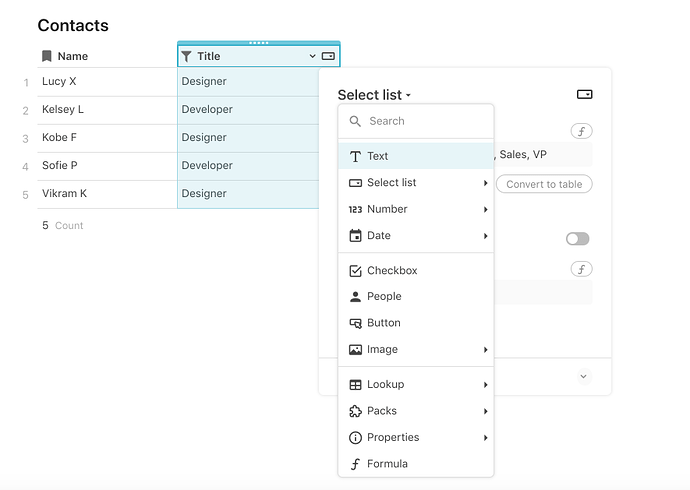Expand the collapsed section chevron at panel bottom
Screen dimensions: 690x490
(x=584, y=376)
